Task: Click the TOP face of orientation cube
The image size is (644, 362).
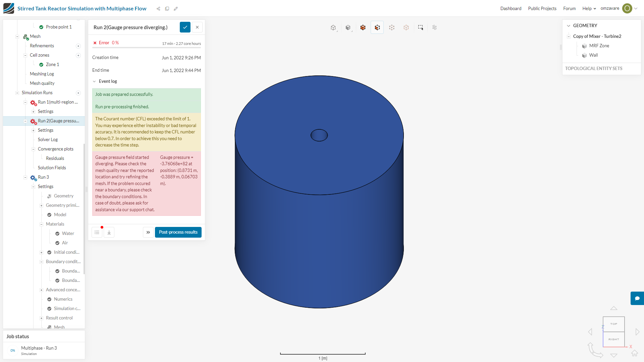Action: (613, 324)
